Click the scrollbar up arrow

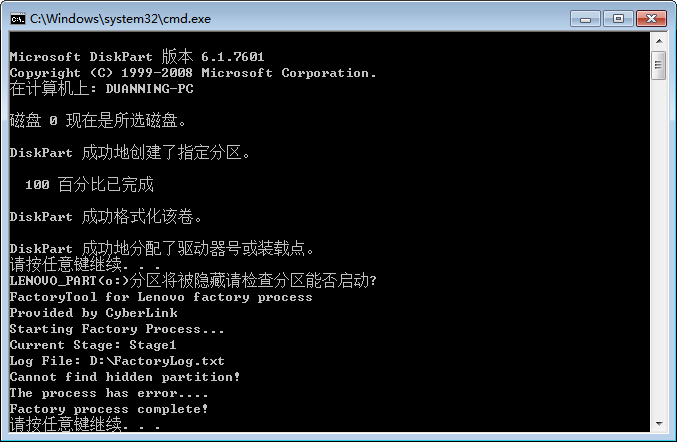659,41
